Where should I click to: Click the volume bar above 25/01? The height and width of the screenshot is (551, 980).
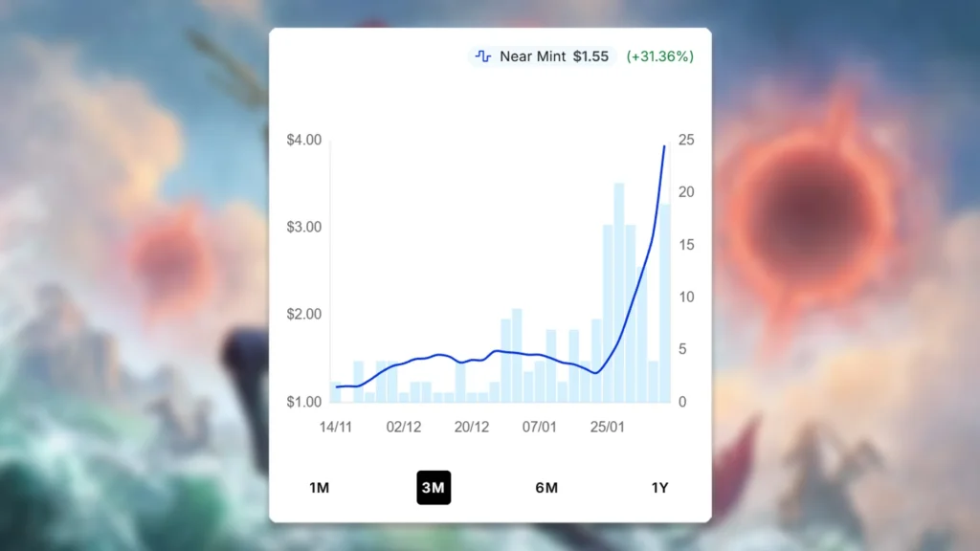pos(607,306)
